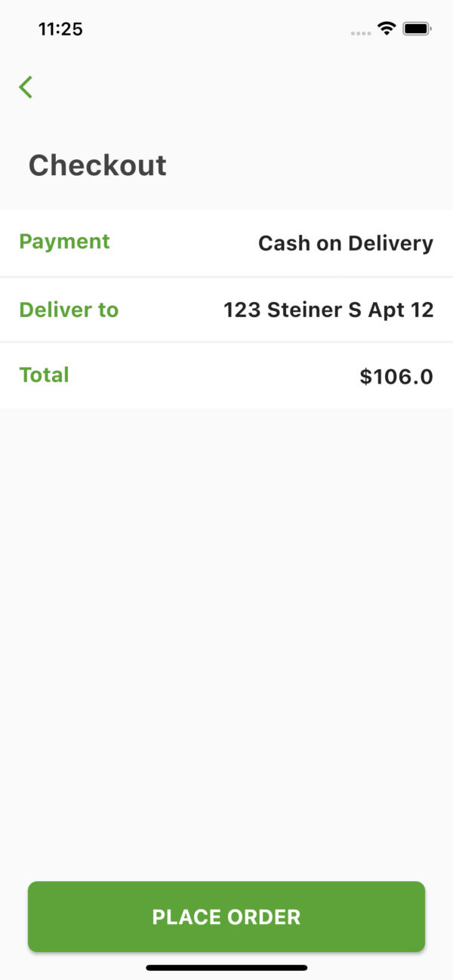453x980 pixels.
Task: Click the cellular signal dots icon
Action: click(360, 32)
